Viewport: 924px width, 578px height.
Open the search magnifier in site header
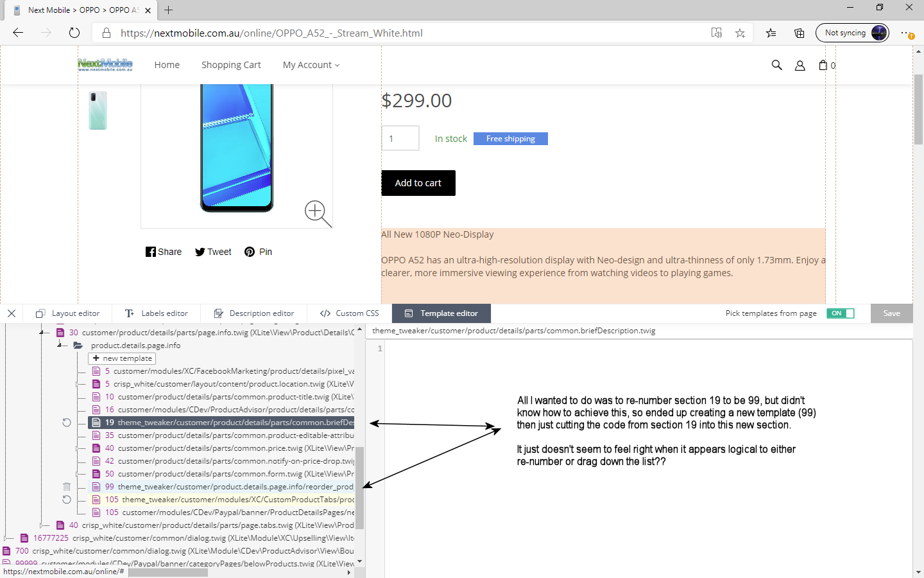coord(776,65)
